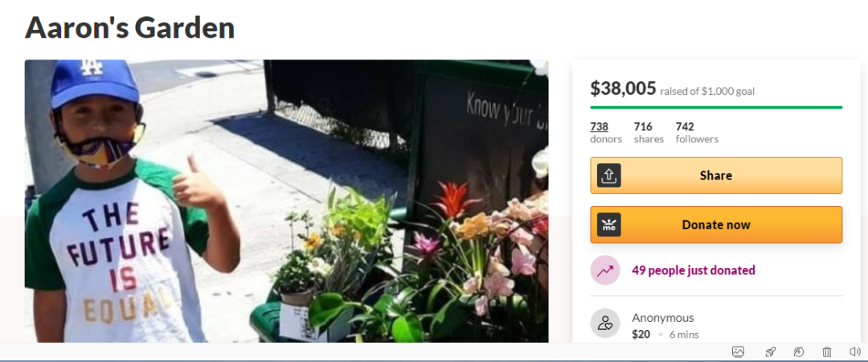
Task: Open the campaign photo of boy with flowers
Action: tap(287, 200)
